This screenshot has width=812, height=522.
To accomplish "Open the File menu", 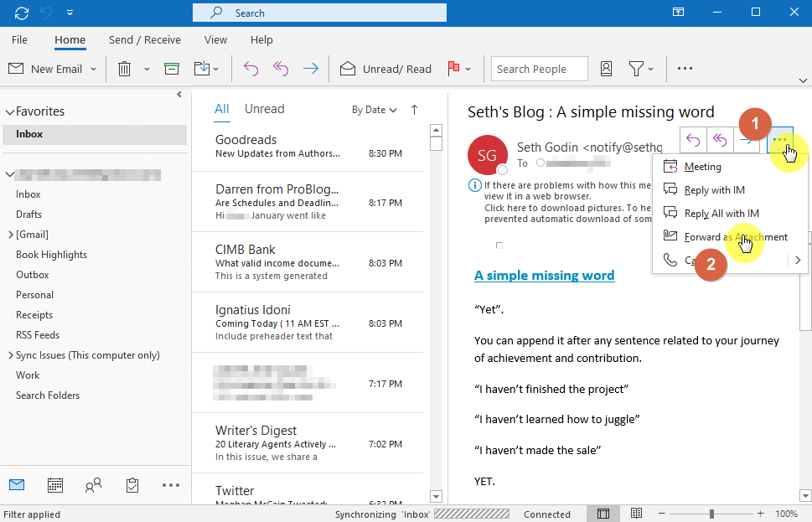I will tap(19, 40).
